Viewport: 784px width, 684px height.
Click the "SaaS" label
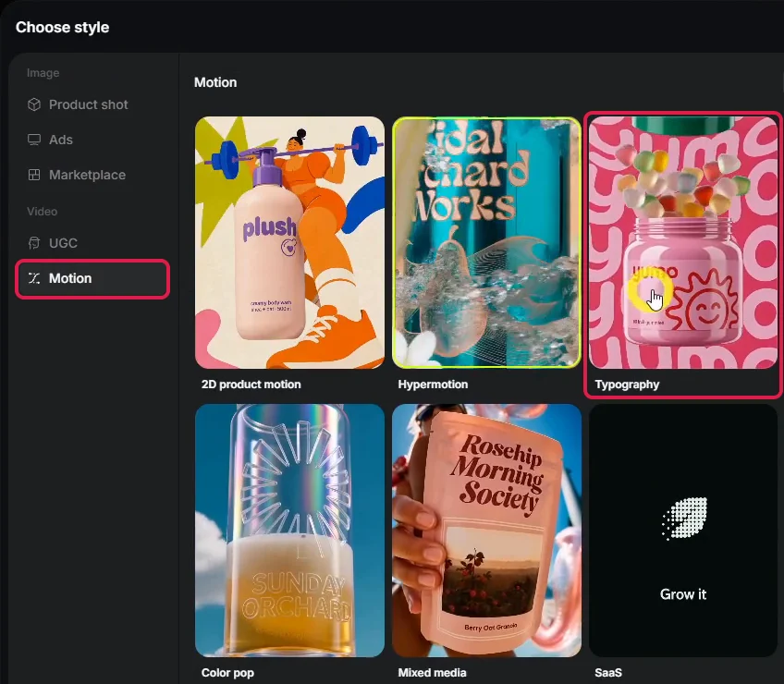point(608,673)
